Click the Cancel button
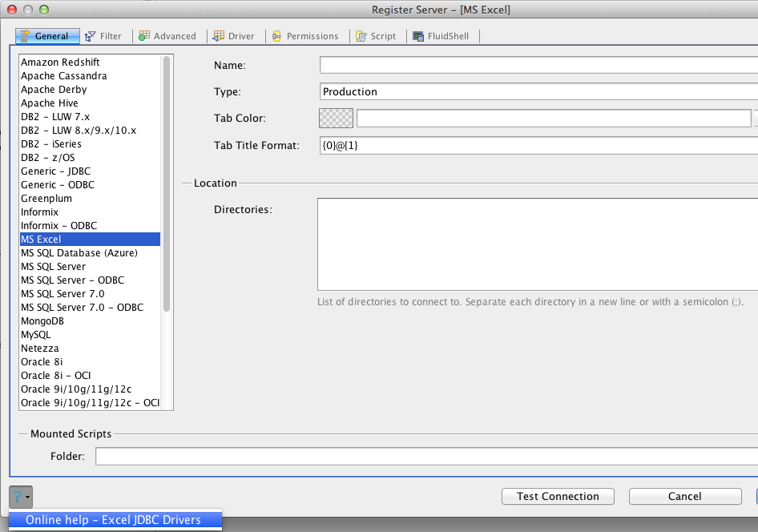 pos(685,496)
